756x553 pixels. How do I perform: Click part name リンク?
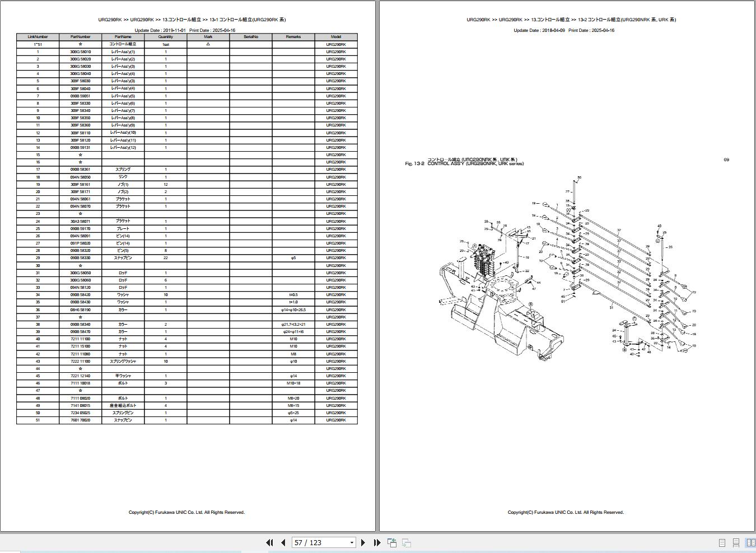(x=123, y=177)
